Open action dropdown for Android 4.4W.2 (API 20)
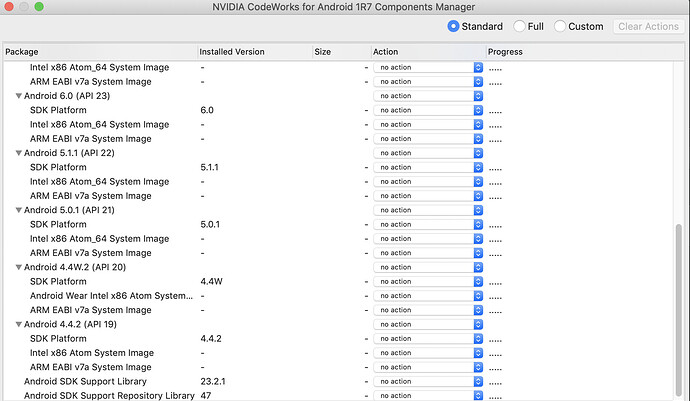This screenshot has width=690, height=401. coord(428,267)
